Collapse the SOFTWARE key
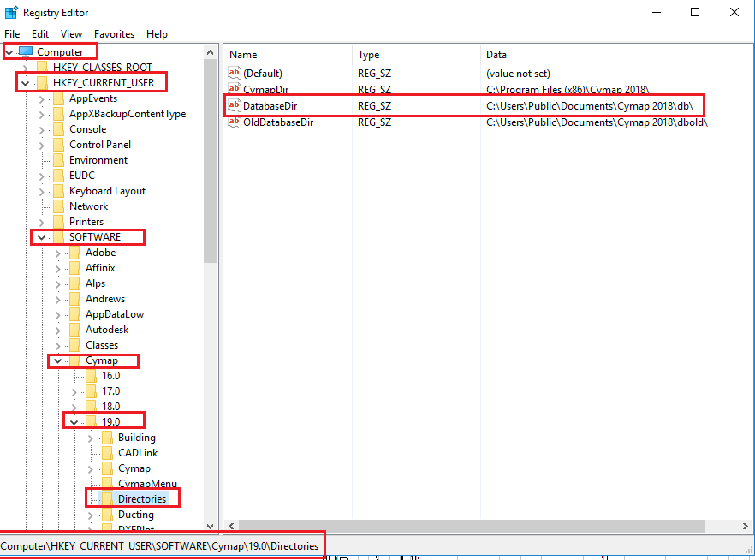The height and width of the screenshot is (560, 755). (41, 237)
